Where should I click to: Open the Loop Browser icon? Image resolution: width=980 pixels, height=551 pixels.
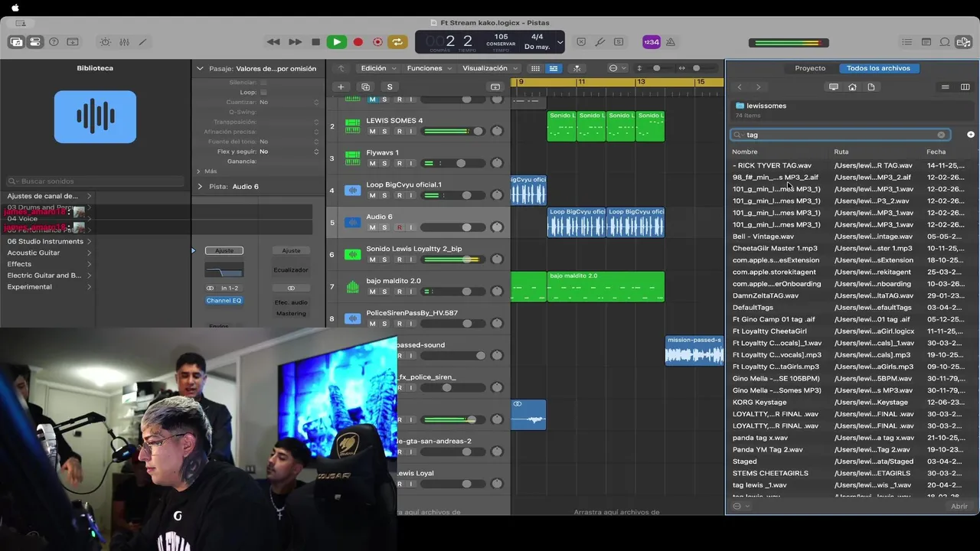click(x=945, y=42)
